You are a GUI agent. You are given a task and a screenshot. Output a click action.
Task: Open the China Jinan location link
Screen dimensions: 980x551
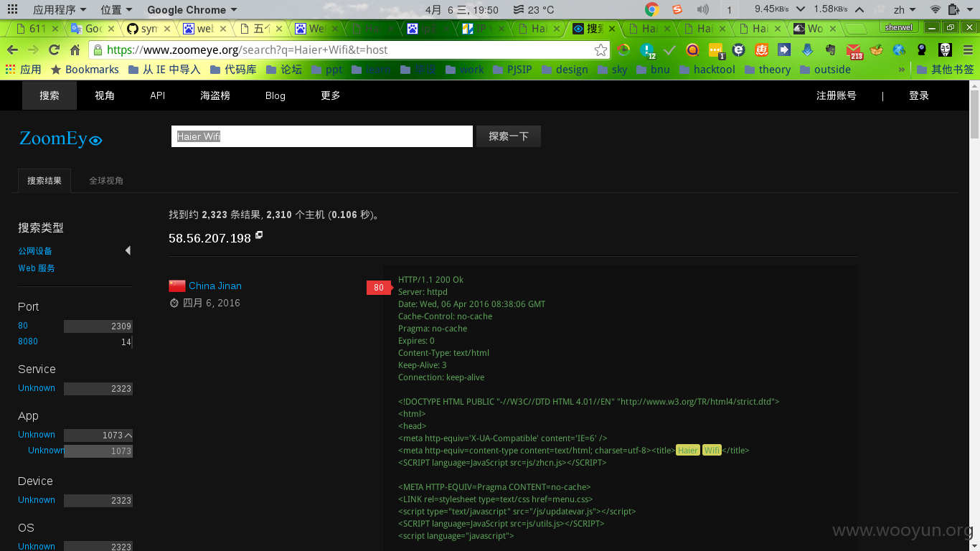pos(215,286)
